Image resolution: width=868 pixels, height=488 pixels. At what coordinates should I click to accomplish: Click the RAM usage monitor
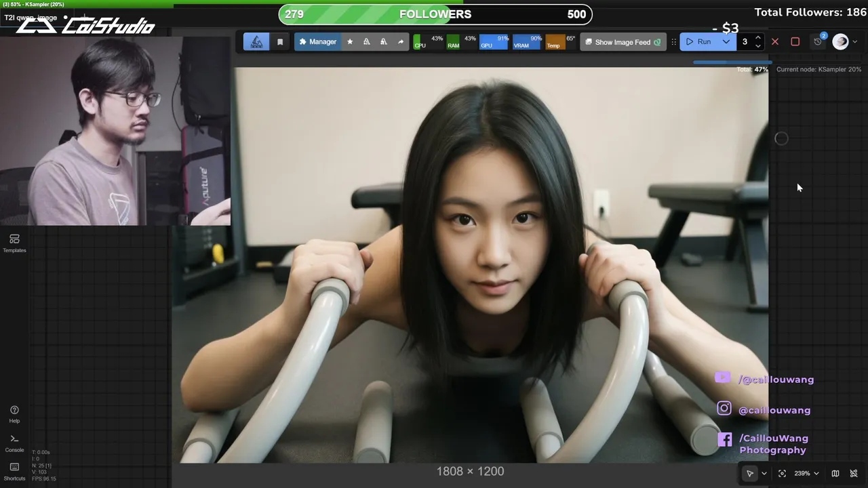coord(462,42)
